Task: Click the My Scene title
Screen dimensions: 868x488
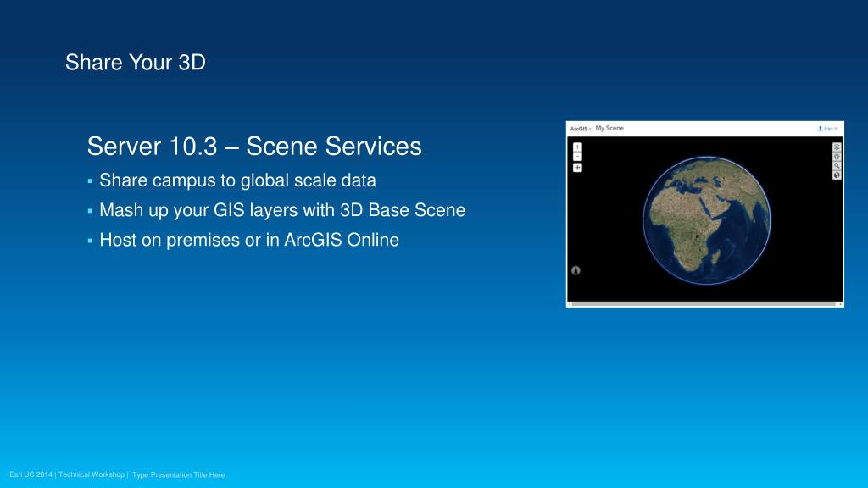Action: click(609, 128)
